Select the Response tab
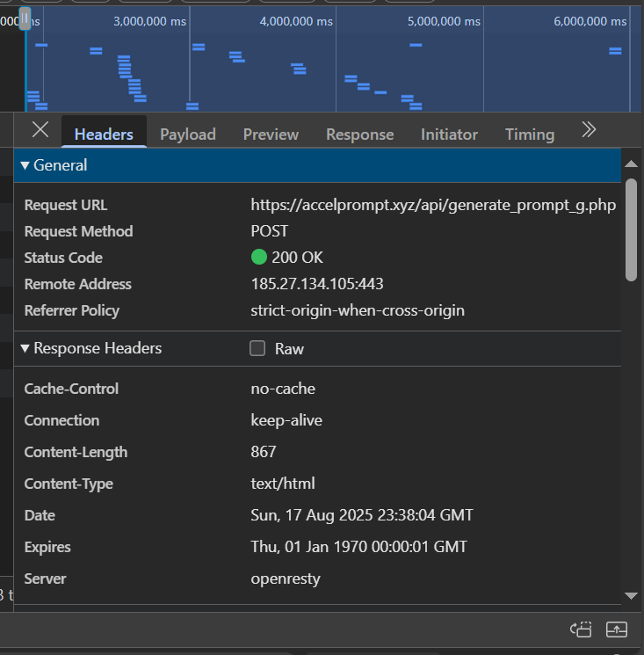This screenshot has height=655, width=644. [359, 134]
